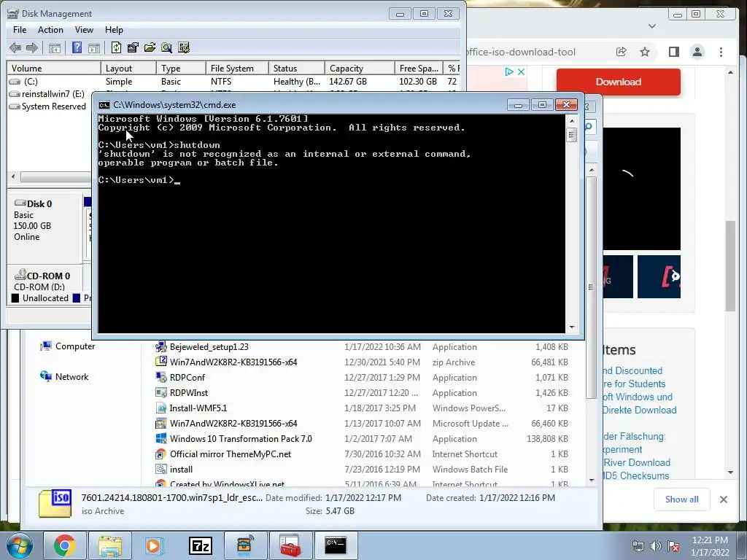Image resolution: width=747 pixels, height=560 pixels.
Task: Sort by Layout column header
Action: click(128, 68)
